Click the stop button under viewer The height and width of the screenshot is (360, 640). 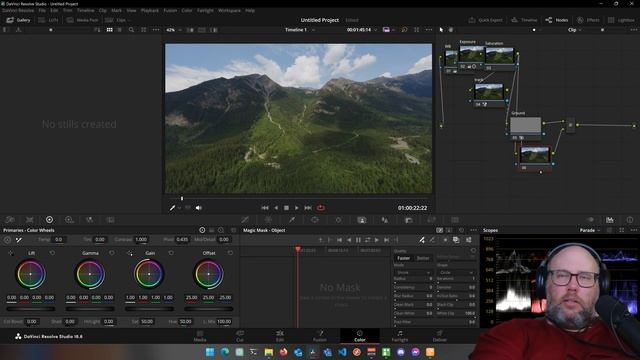(x=287, y=208)
